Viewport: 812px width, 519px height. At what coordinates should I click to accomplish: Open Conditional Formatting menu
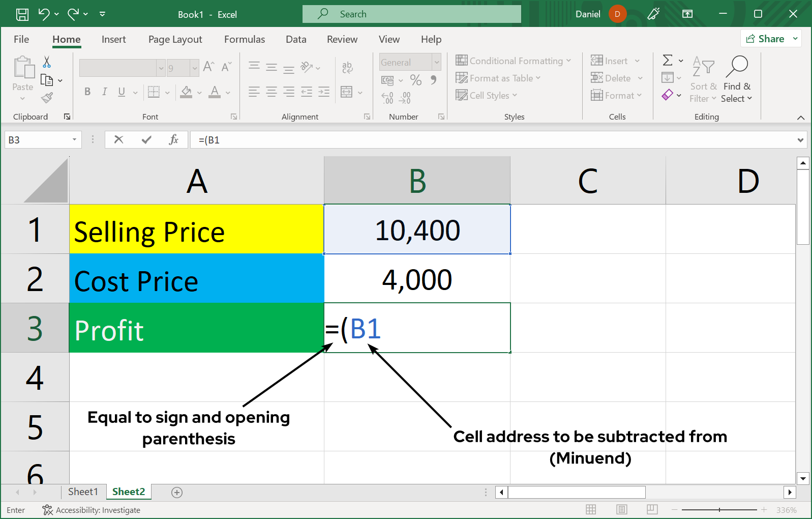[514, 61]
